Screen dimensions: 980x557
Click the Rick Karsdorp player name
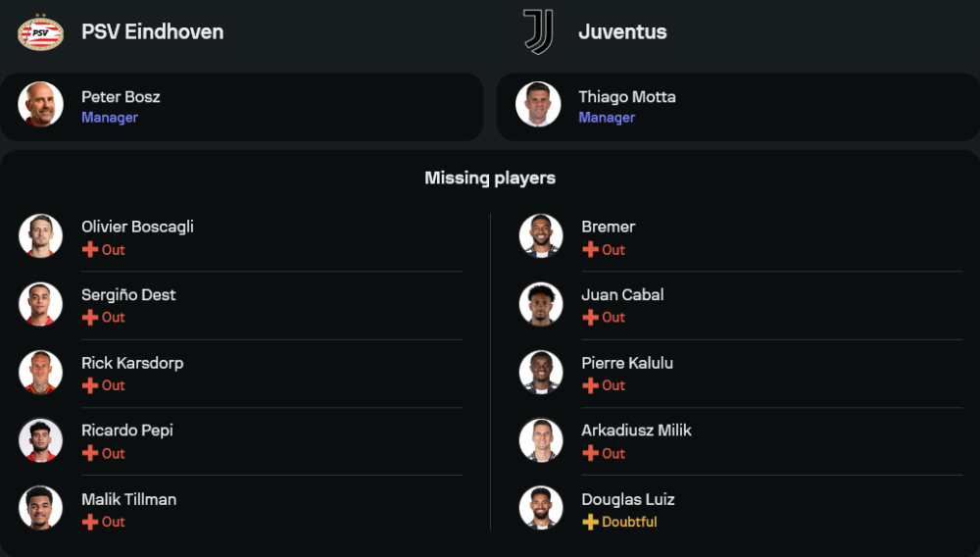132,363
